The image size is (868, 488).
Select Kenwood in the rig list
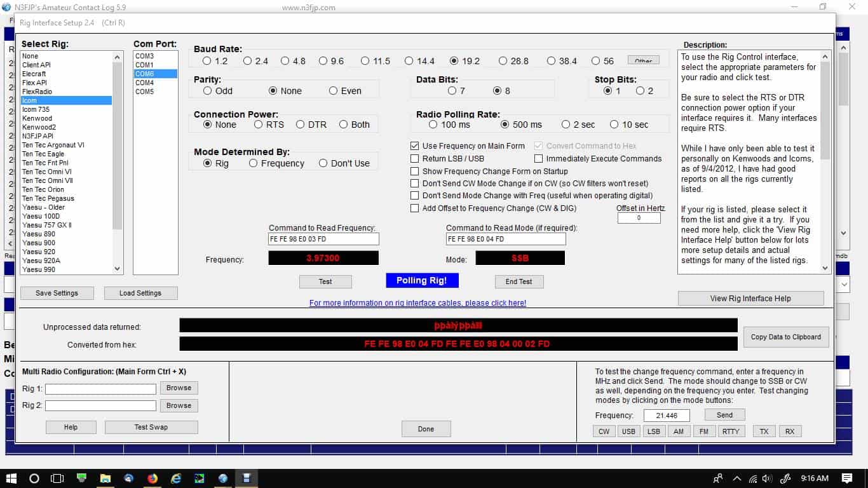(x=37, y=118)
